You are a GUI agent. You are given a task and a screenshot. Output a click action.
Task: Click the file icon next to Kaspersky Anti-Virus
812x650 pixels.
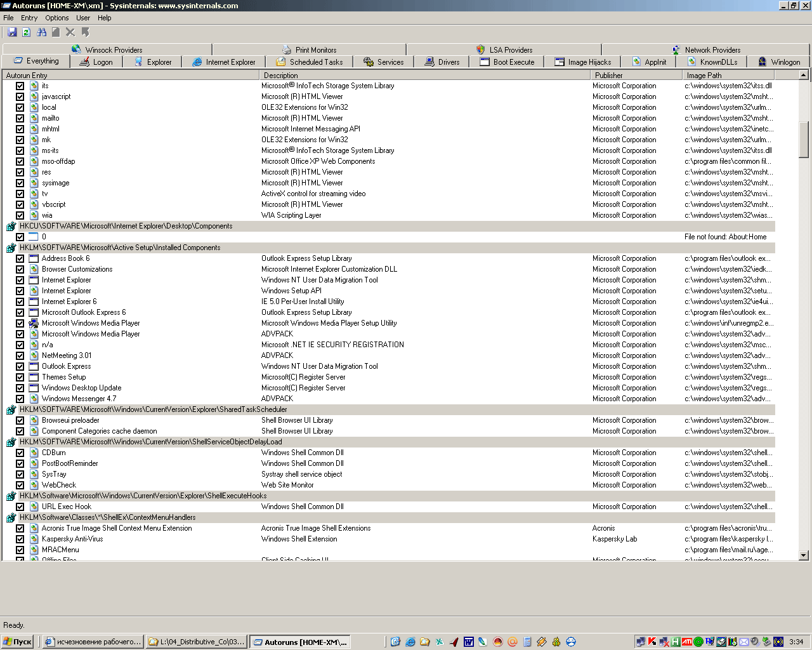click(34, 540)
